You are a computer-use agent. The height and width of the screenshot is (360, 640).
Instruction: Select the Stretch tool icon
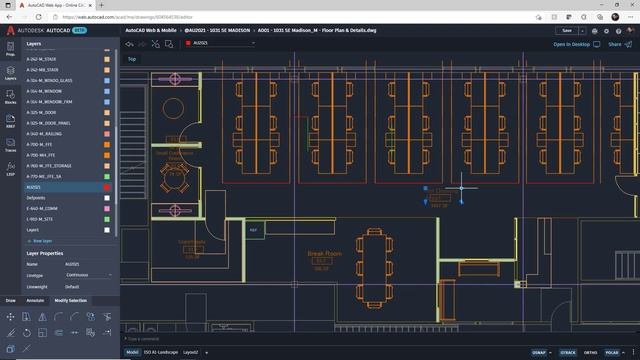click(x=58, y=333)
